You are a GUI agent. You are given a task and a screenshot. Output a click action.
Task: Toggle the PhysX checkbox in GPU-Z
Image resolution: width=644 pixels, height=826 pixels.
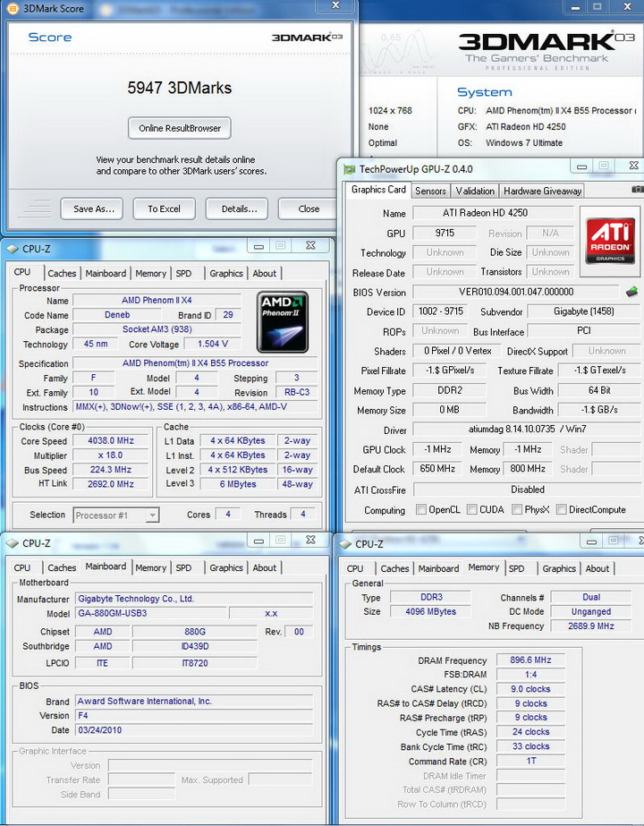point(517,509)
